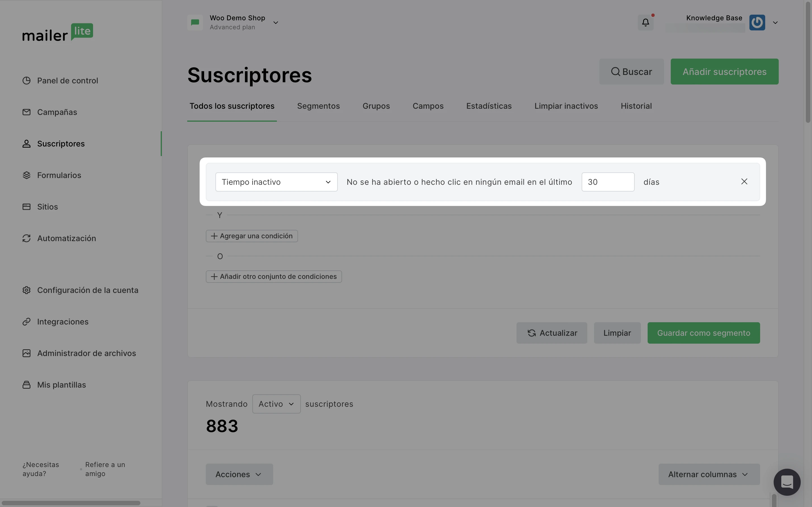This screenshot has width=812, height=507.
Task: Click the MailerLite logo
Action: [58, 32]
